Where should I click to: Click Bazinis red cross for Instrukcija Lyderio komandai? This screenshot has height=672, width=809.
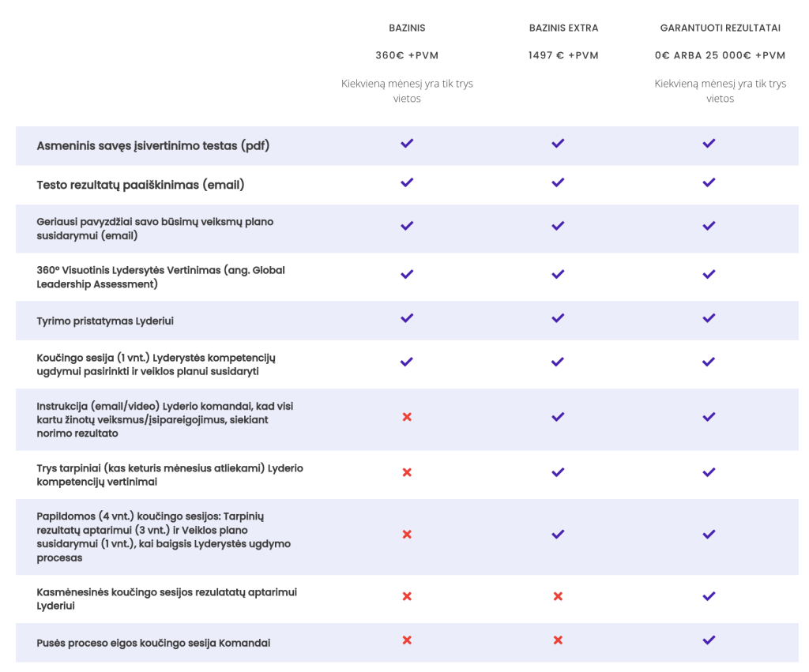pos(407,417)
